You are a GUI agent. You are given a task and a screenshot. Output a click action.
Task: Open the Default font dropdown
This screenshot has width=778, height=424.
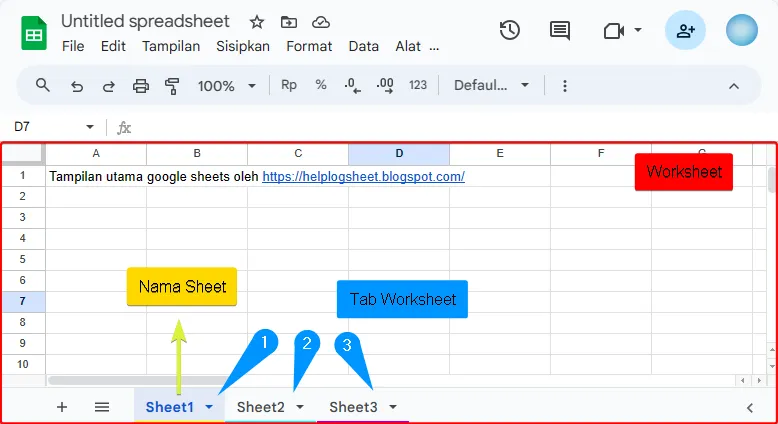coord(492,86)
